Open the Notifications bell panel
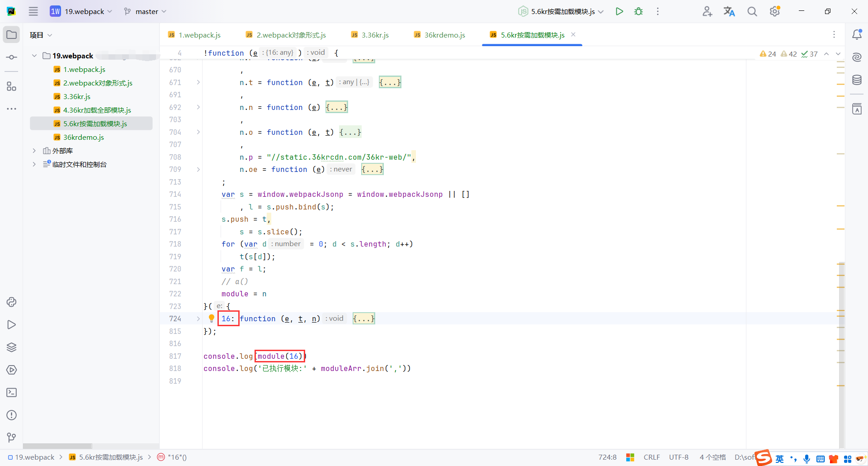Screen dimensions: 868x466 pyautogui.click(x=857, y=34)
